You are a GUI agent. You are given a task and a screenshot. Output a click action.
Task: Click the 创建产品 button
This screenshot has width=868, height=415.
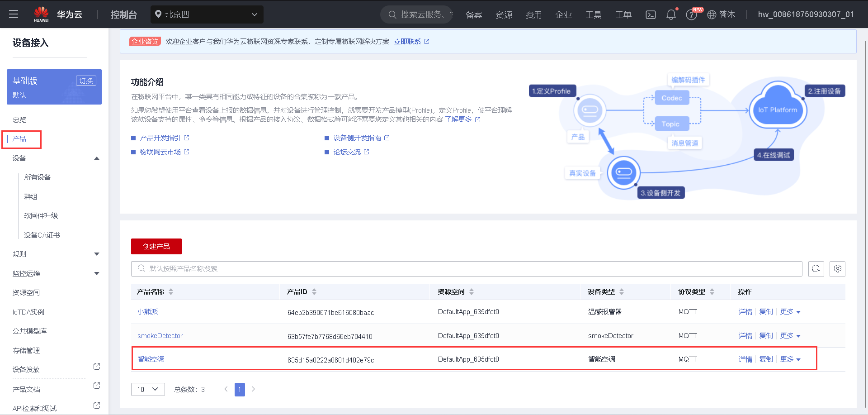pos(156,246)
